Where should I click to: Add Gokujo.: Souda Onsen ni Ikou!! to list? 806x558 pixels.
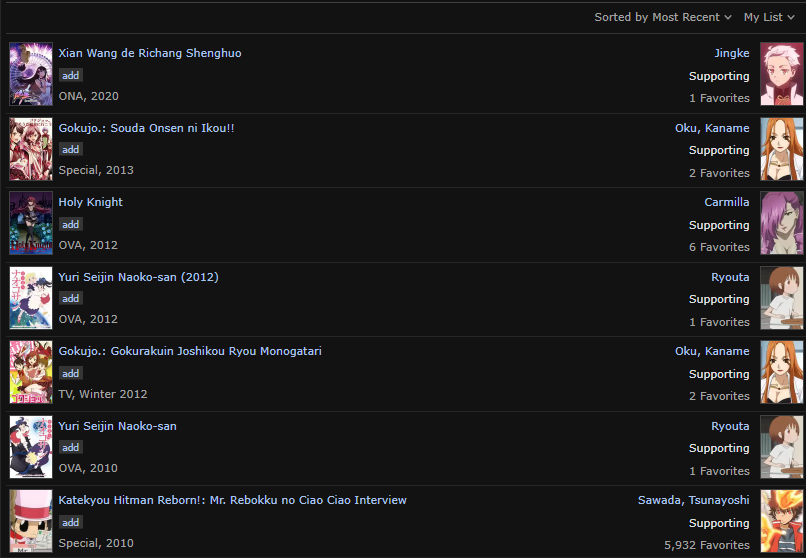(x=70, y=150)
